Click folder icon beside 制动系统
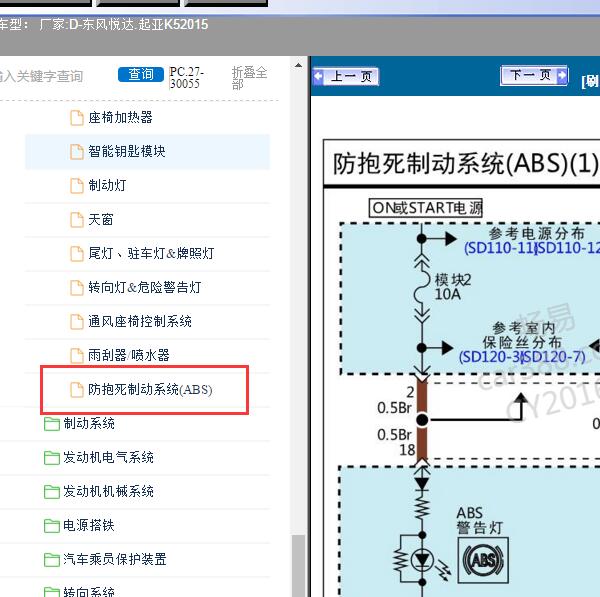600x597 pixels. click(52, 424)
